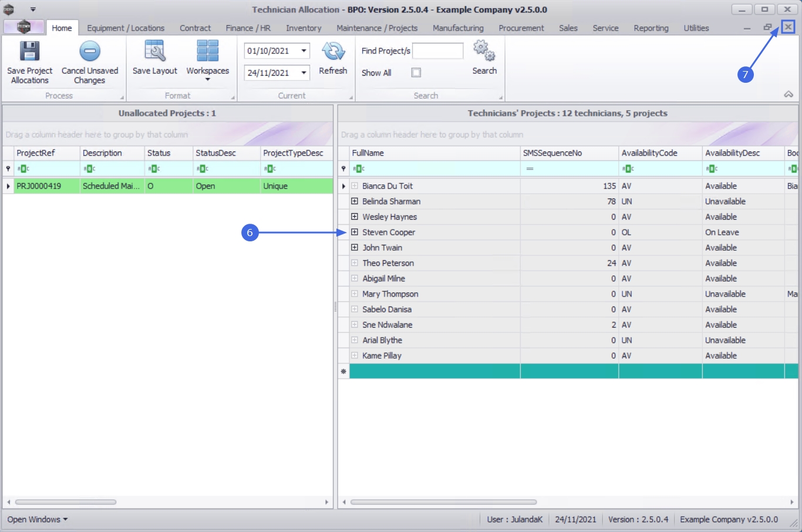The height and width of the screenshot is (532, 802).
Task: Switch to the Home tab
Action: click(x=62, y=28)
